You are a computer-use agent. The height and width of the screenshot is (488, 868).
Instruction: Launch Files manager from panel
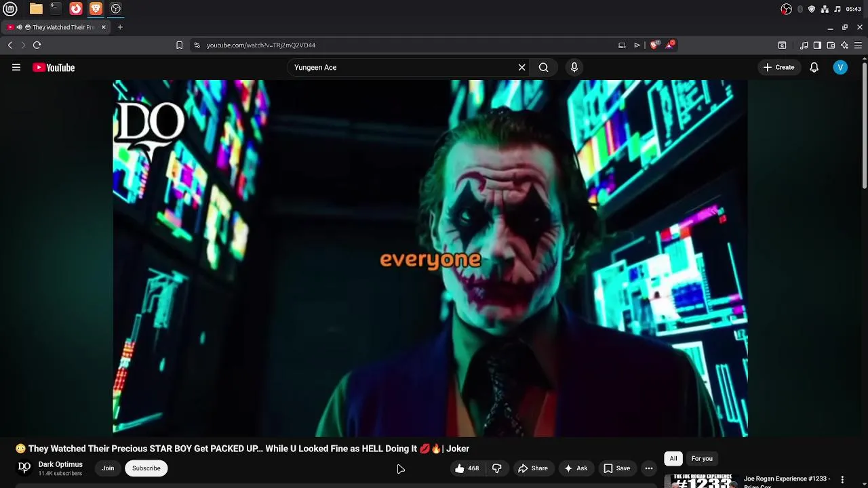pos(36,9)
